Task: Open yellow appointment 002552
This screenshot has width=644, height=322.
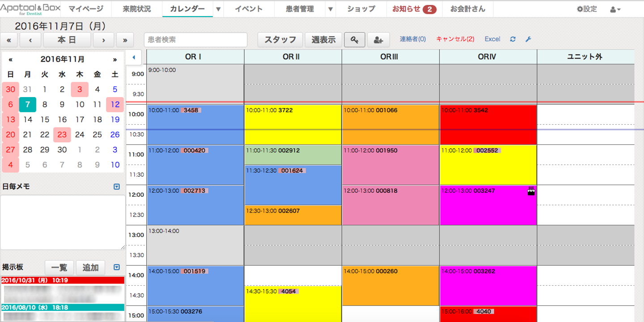Action: pyautogui.click(x=488, y=165)
